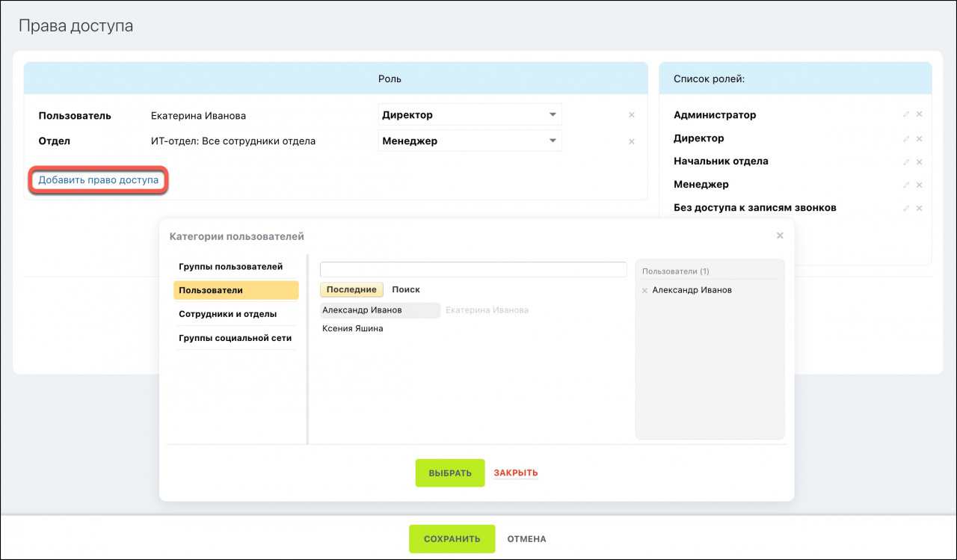Delete the Администратор role
The image size is (957, 560).
tap(920, 115)
